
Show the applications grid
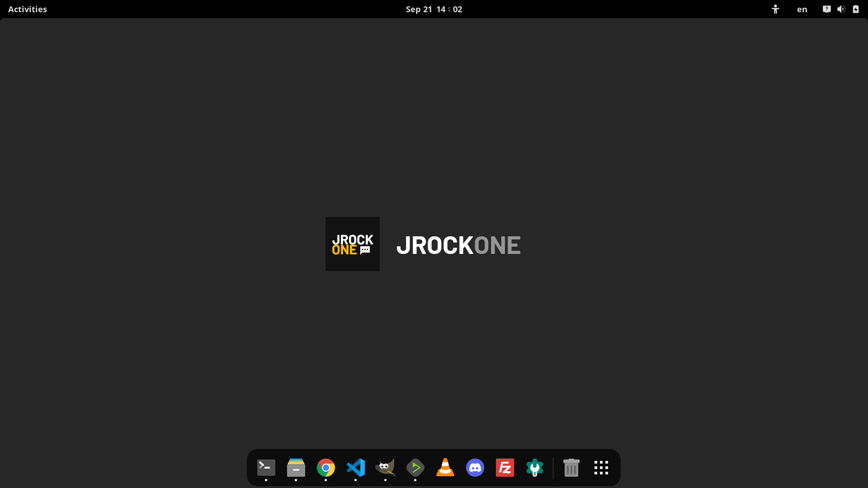(601, 468)
